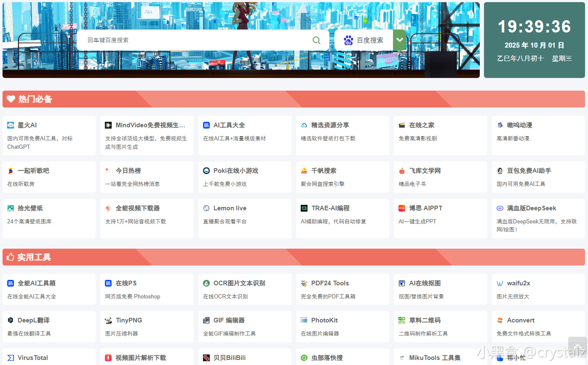
Task: Open the 嗷呜动漫 link
Action: click(520, 125)
